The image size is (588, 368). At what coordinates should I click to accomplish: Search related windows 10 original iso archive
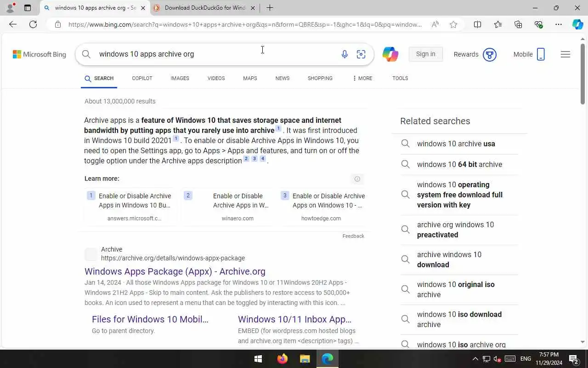point(459,289)
